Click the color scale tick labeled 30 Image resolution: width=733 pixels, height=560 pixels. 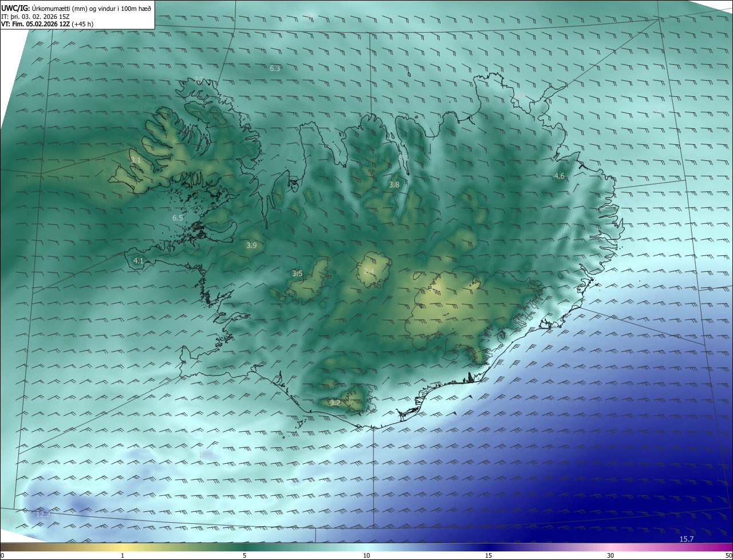pyautogui.click(x=610, y=555)
